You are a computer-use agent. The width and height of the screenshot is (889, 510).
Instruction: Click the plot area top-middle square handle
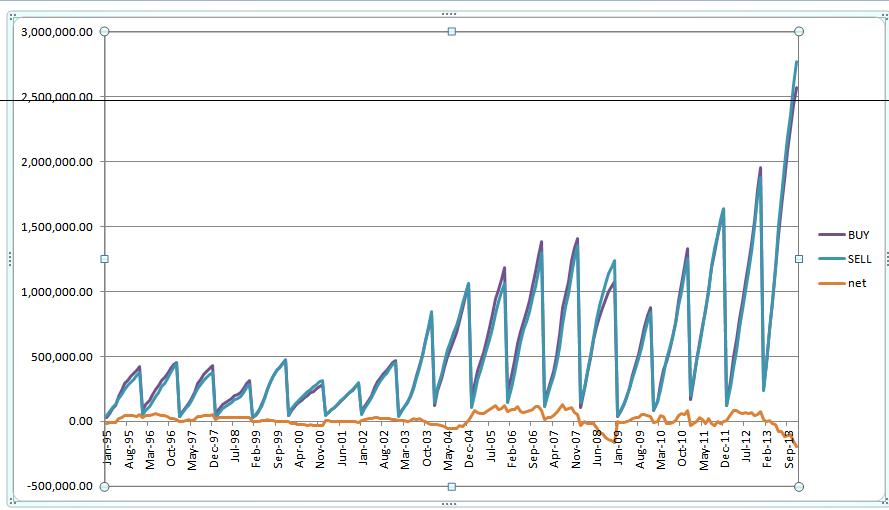coord(452,32)
